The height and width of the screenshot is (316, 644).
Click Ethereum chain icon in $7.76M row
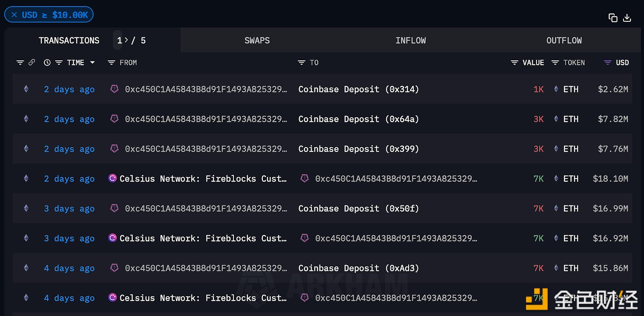coord(26,148)
